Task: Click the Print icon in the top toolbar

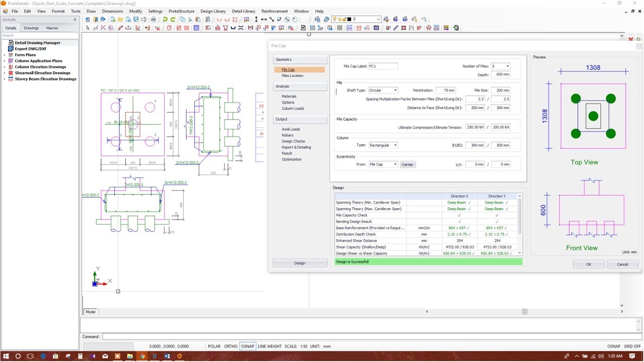Action: tap(154, 20)
